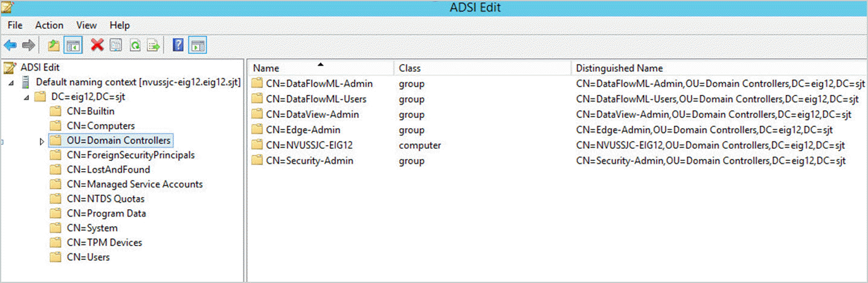This screenshot has width=868, height=283.
Task: Open the Action menu
Action: pos(49,25)
